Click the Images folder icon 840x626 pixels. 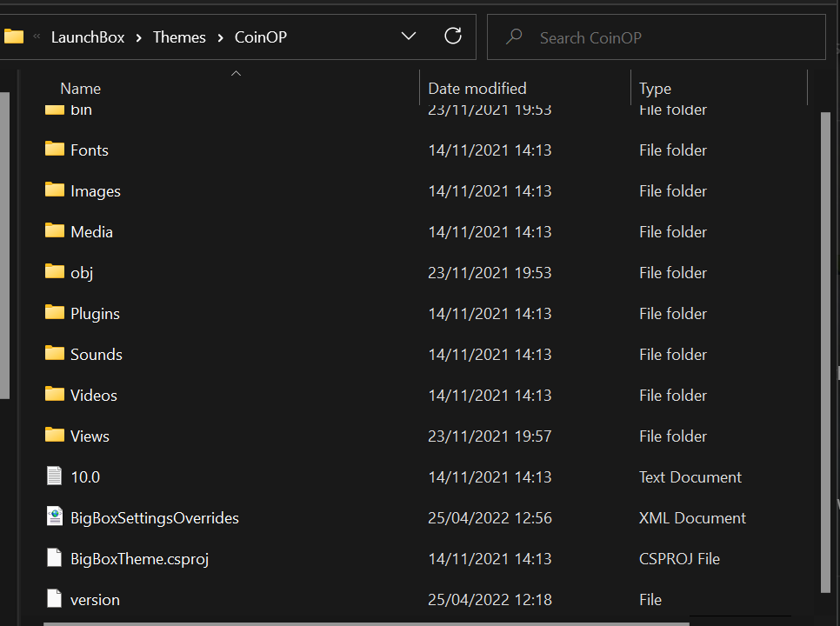[x=54, y=190]
